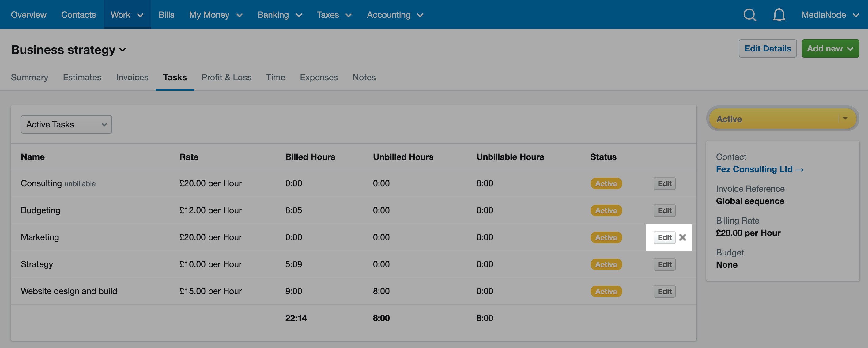Switch to the Notes tab
This screenshot has width=868, height=348.
point(364,77)
